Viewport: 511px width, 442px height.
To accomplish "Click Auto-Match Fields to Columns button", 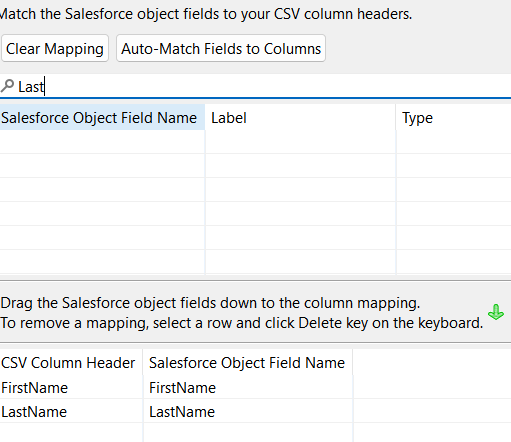I will point(221,48).
